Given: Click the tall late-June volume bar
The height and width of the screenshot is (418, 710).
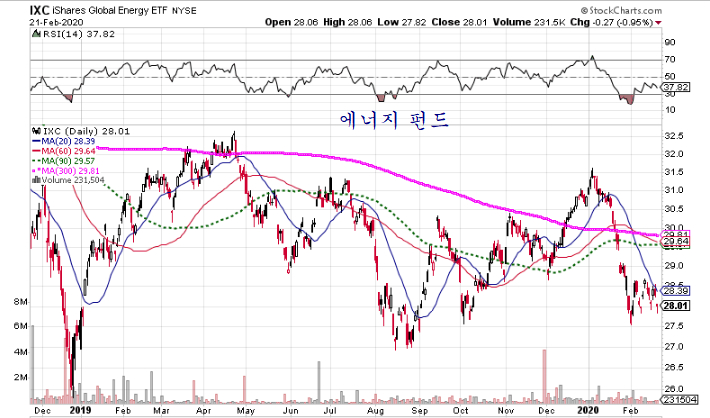Looking at the screenshot, I should pyautogui.click(x=319, y=382).
